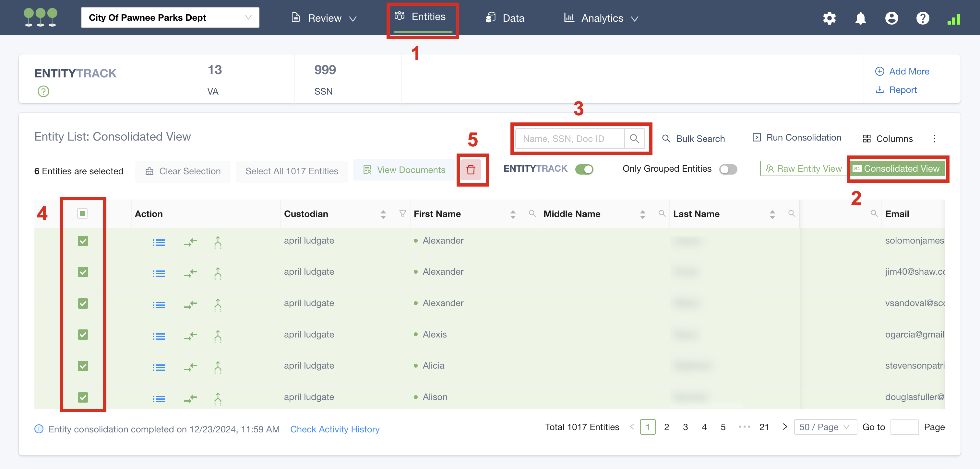Expand City Of Pawnee Parks Dept dropdown
The image size is (980, 469).
click(x=170, y=17)
